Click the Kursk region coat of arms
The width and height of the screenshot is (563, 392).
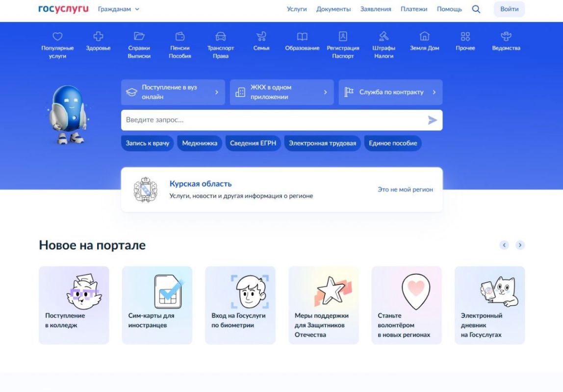point(146,189)
